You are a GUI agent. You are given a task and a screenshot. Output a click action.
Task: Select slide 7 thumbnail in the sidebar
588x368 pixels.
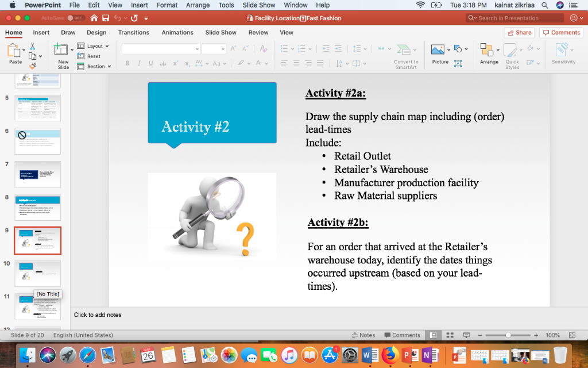[37, 174]
